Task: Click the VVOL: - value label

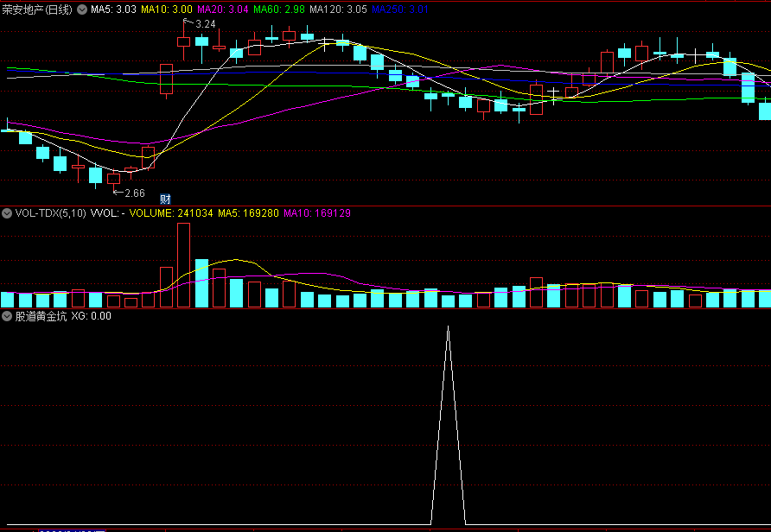Action: [x=108, y=213]
